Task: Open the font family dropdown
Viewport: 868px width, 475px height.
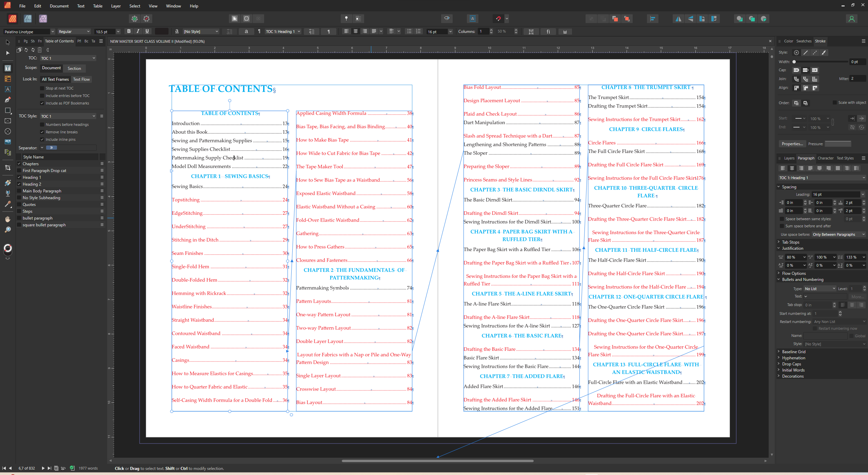Action: point(53,32)
